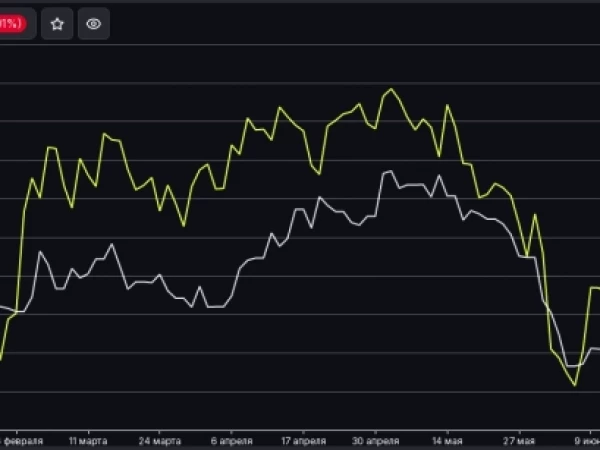Viewport: 600px width, 450px height.
Task: Click the yellow line's deep dip in late April
Action: [319, 174]
